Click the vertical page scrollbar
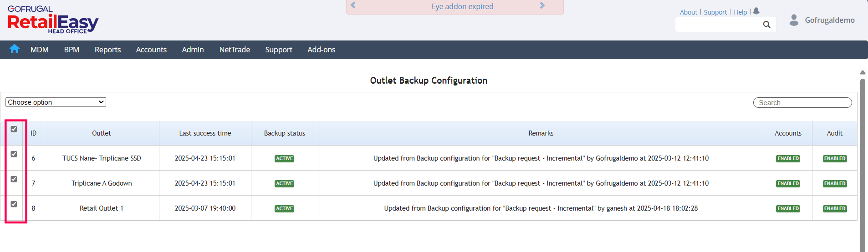 coord(863,164)
